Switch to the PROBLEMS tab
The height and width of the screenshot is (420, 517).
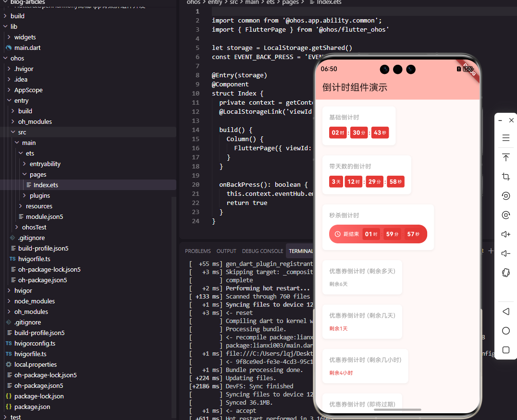pyautogui.click(x=198, y=251)
